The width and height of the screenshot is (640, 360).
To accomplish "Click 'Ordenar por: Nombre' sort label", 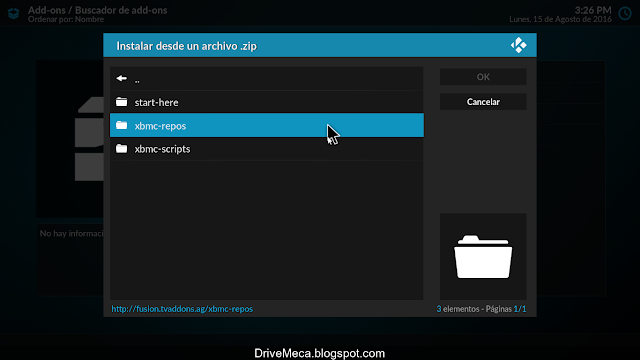I will point(66,19).
